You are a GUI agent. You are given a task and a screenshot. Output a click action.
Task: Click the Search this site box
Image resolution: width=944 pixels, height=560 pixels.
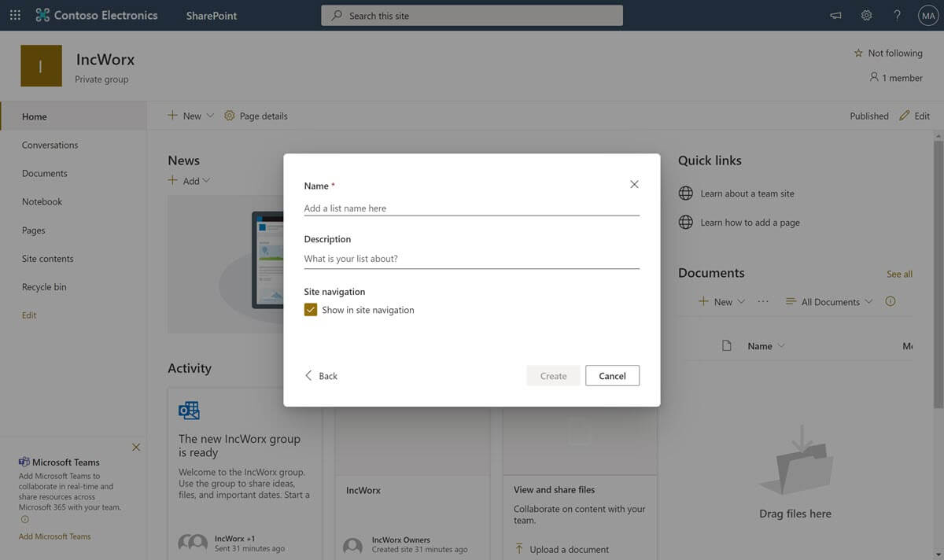[x=472, y=15]
